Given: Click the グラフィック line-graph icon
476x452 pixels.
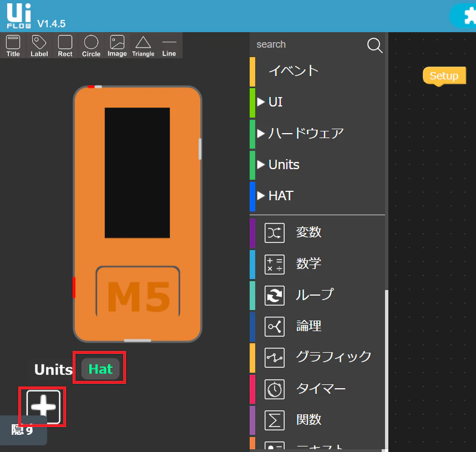Looking at the screenshot, I should (x=275, y=358).
